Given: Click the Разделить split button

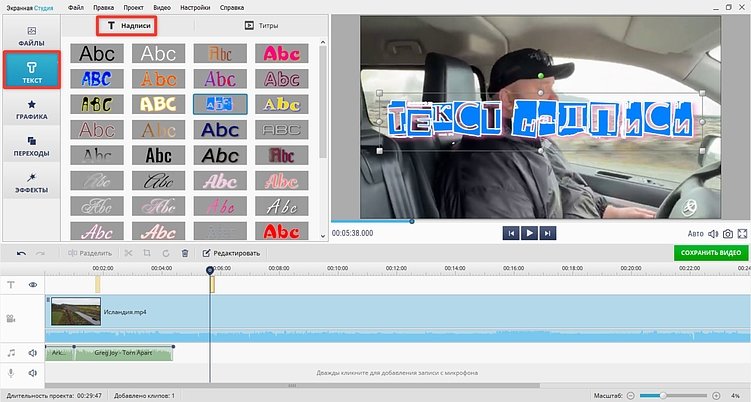Looking at the screenshot, I should (x=90, y=253).
